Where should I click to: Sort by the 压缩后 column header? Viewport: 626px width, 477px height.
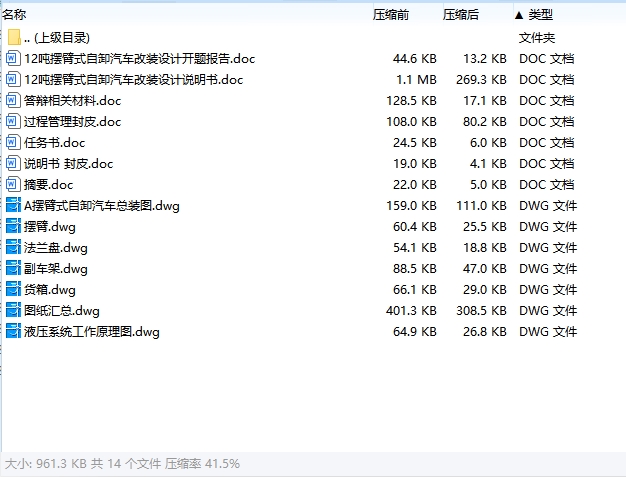pyautogui.click(x=461, y=15)
